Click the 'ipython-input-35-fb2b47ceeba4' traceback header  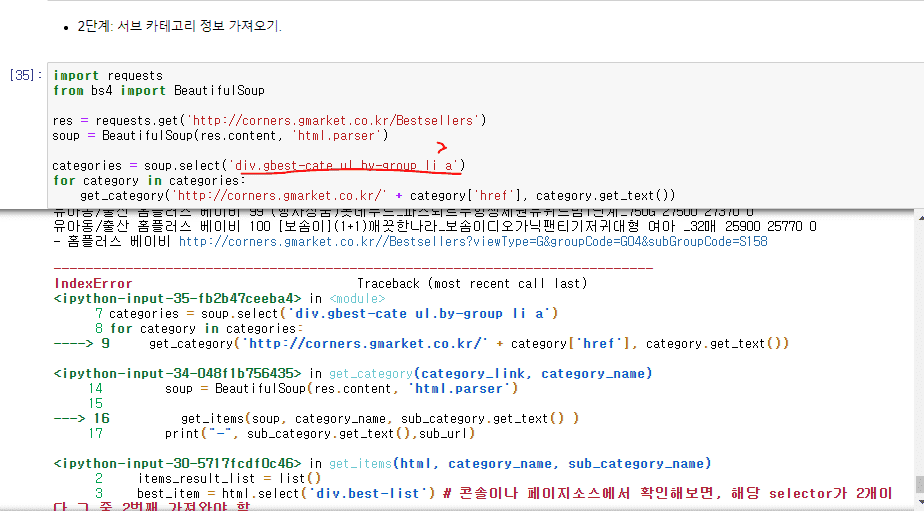[x=178, y=298]
